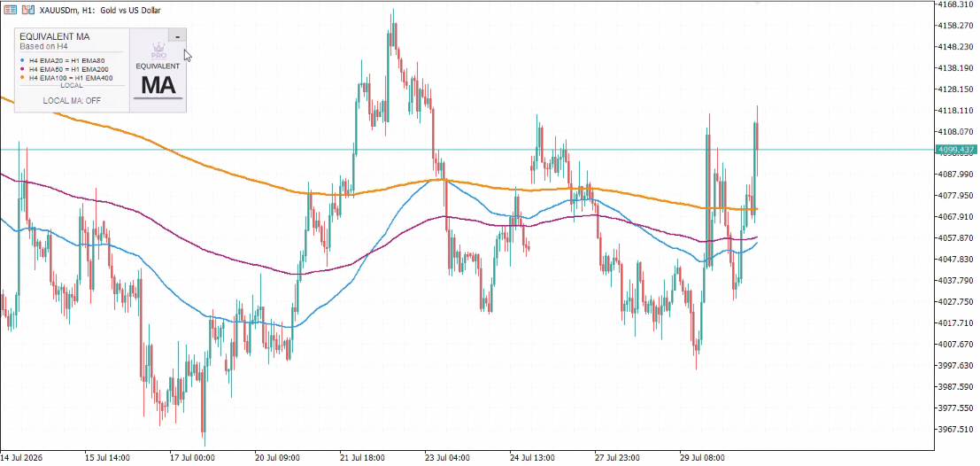Select the blue H4 EMA20 legend dot
The width and height of the screenshot is (980, 466).
click(x=22, y=60)
